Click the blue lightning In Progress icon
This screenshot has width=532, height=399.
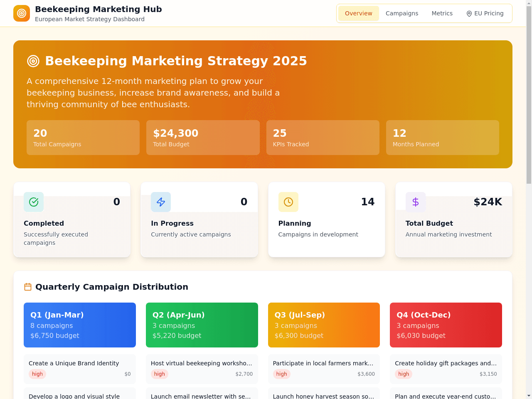pyautogui.click(x=161, y=202)
